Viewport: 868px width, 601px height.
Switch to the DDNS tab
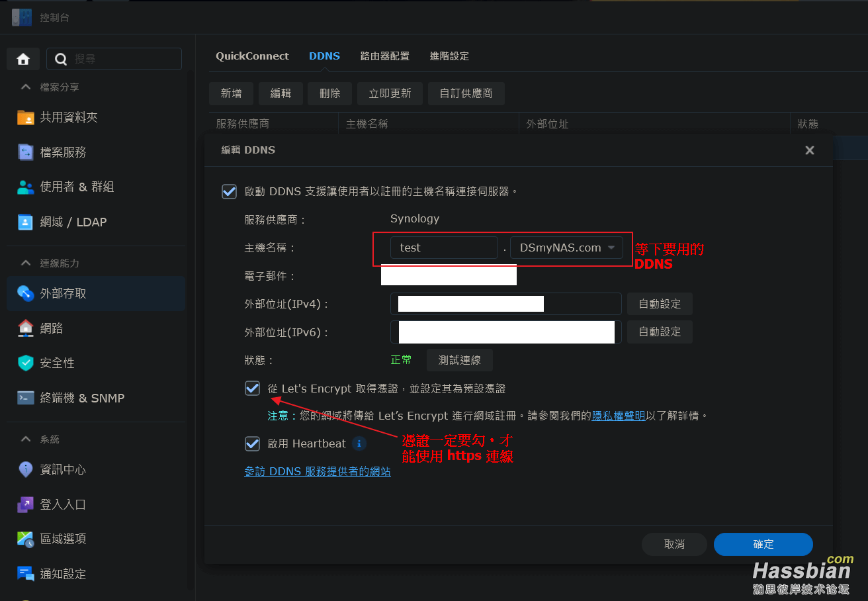coord(324,56)
